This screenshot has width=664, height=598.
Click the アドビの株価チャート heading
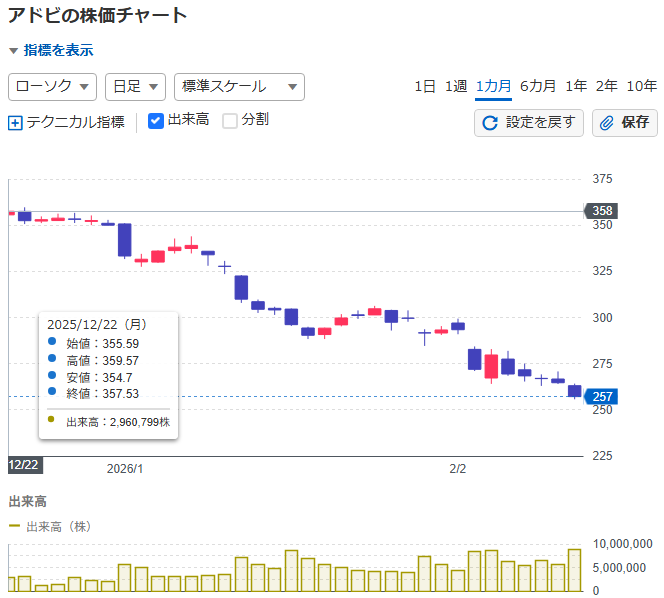click(98, 16)
